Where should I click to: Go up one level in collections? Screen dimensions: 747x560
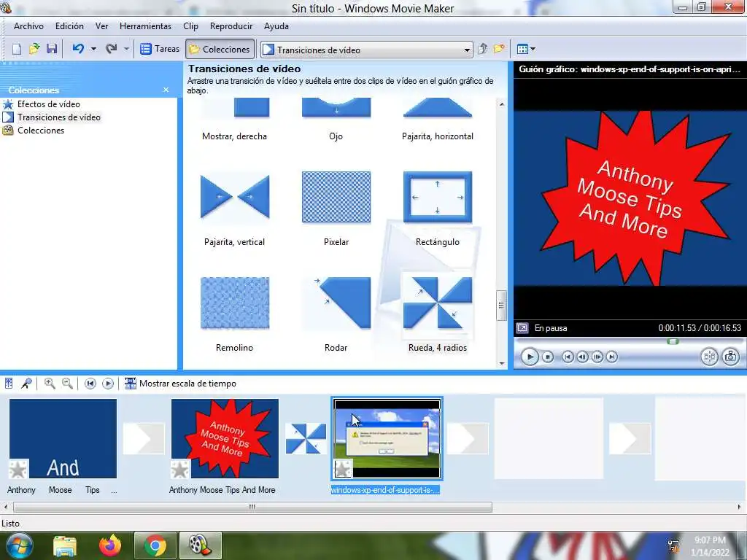click(x=483, y=49)
